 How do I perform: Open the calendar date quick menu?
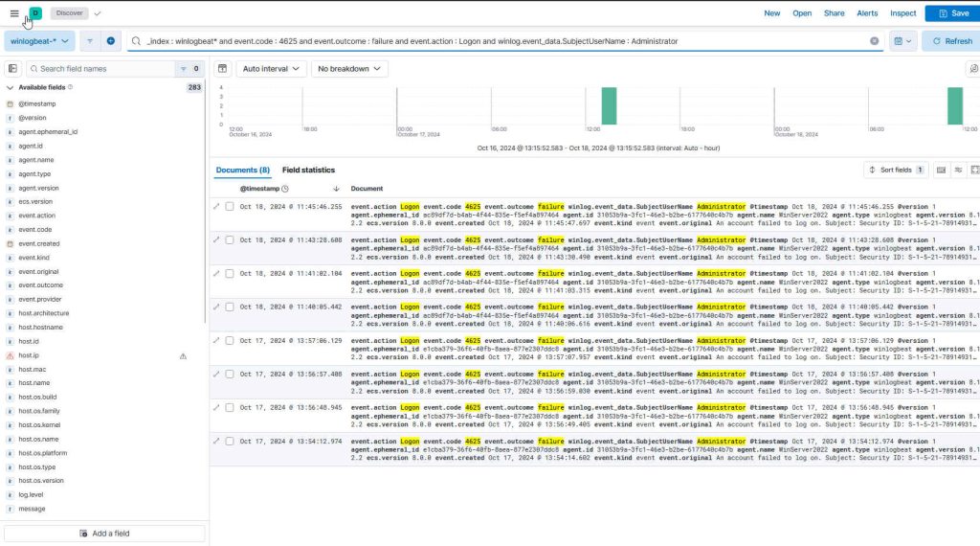click(x=902, y=41)
